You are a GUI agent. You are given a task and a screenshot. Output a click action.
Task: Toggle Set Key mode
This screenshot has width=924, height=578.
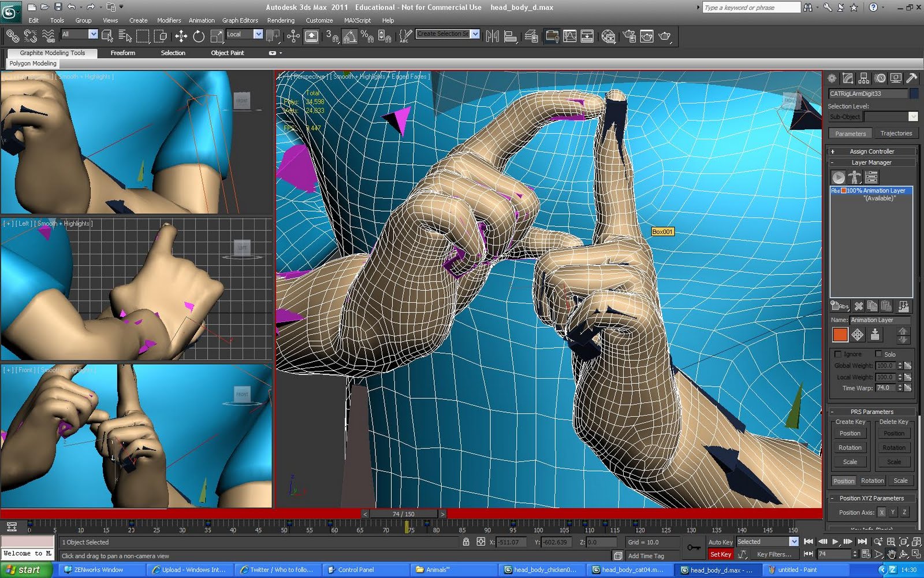pyautogui.click(x=721, y=554)
